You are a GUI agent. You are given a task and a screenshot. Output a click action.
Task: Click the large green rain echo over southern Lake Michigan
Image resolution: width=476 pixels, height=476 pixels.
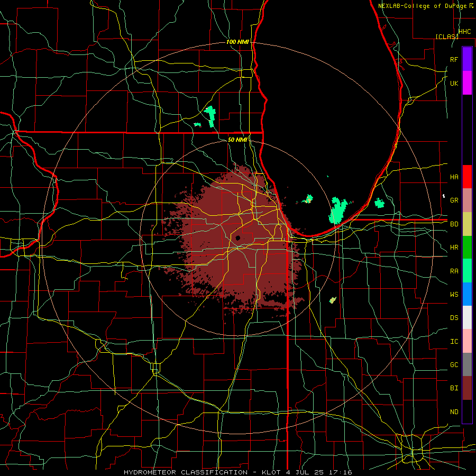click(x=338, y=210)
